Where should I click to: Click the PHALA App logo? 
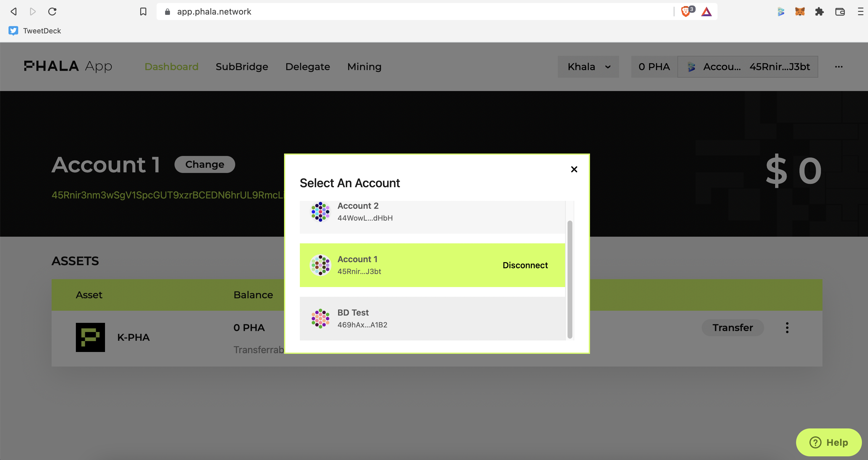[x=68, y=66]
